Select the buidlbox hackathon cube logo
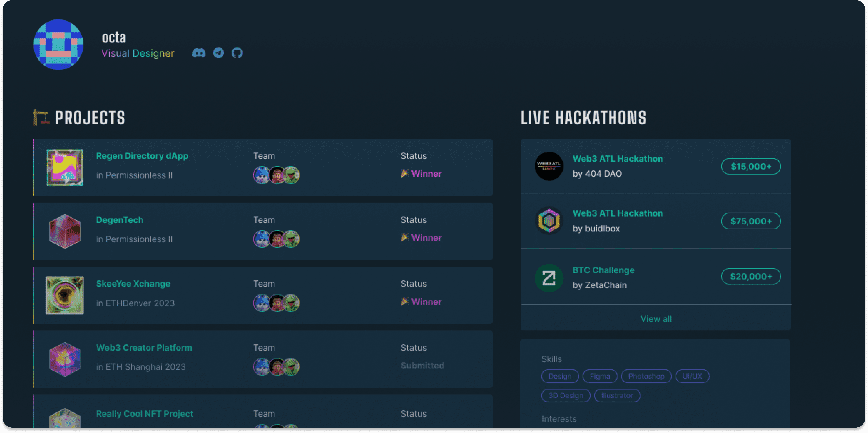The width and height of the screenshot is (868, 433). pos(549,221)
